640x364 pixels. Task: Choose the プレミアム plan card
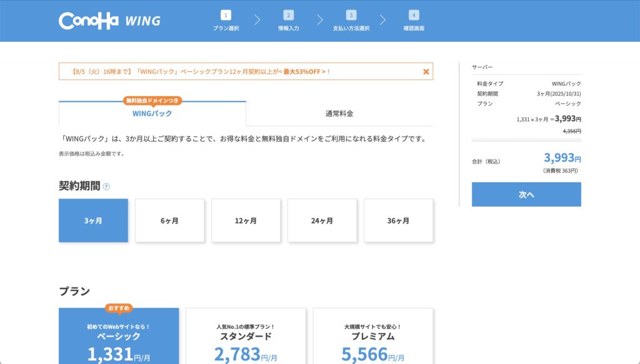click(x=373, y=337)
